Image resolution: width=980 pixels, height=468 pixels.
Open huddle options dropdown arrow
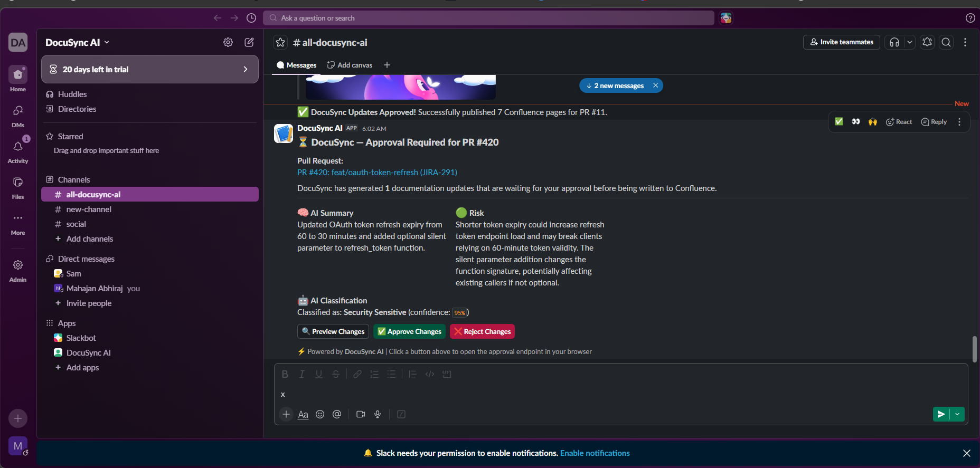909,42
